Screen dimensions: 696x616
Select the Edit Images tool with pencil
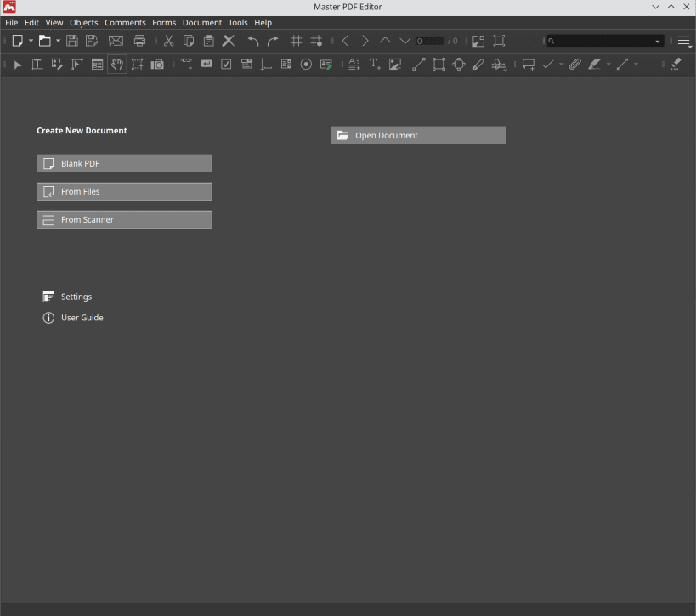click(57, 65)
